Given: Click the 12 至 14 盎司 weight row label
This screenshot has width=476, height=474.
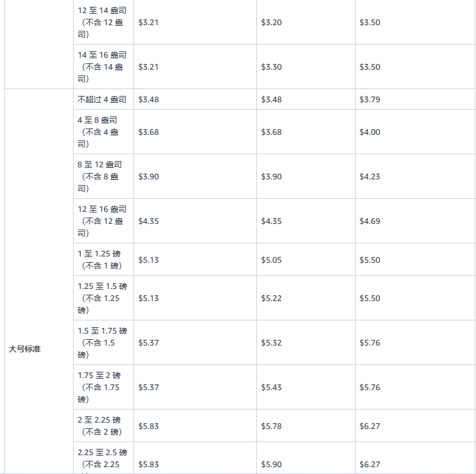Looking at the screenshot, I should [102, 22].
